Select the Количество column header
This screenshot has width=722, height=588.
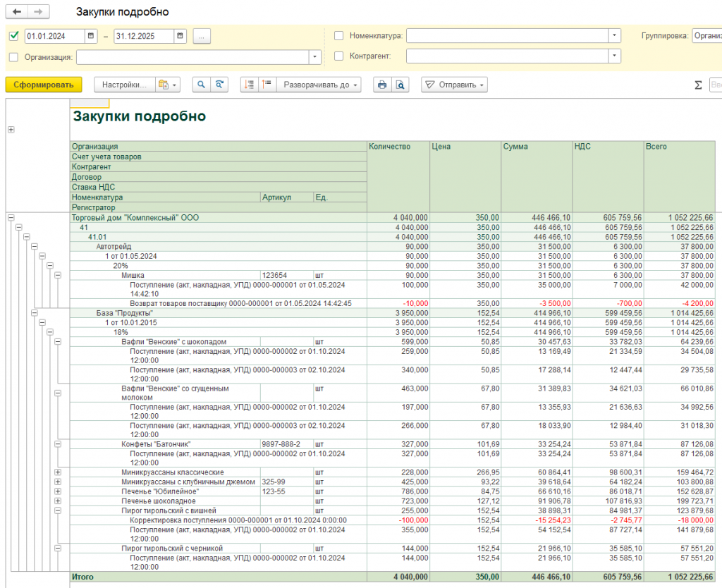point(398,177)
